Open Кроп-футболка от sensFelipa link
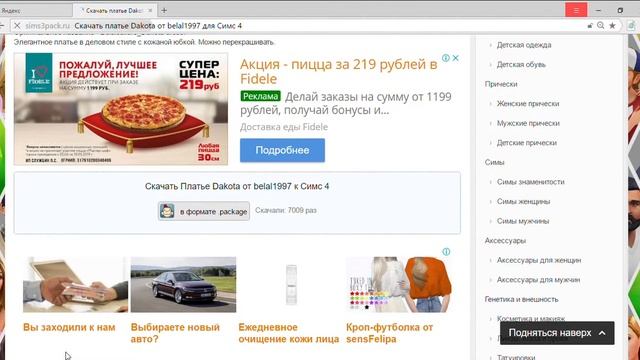 [x=389, y=333]
